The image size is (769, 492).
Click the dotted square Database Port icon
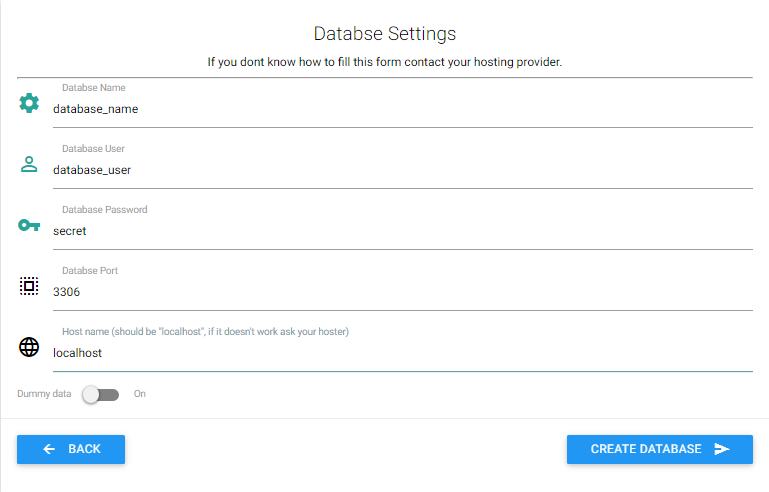coord(29,286)
